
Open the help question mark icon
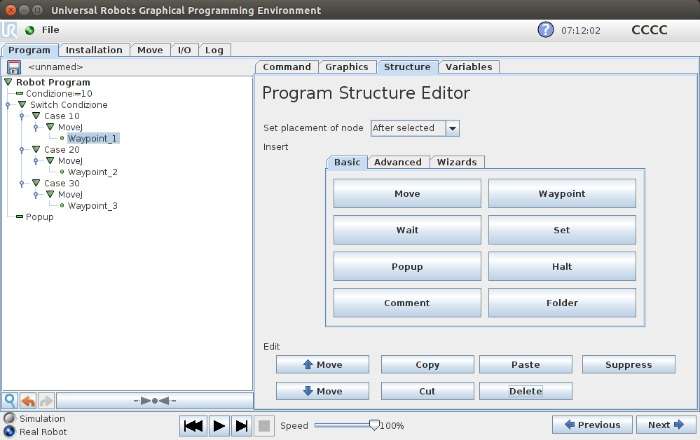(545, 30)
